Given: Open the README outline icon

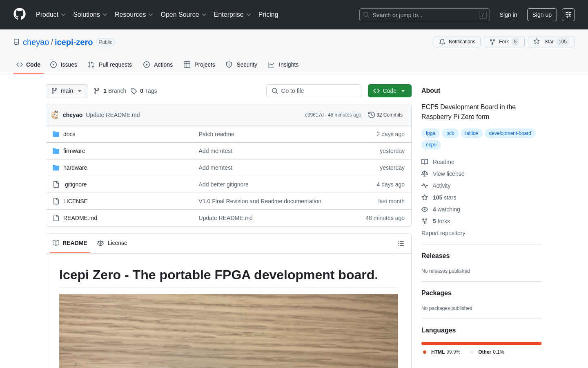Looking at the screenshot, I should (x=401, y=243).
